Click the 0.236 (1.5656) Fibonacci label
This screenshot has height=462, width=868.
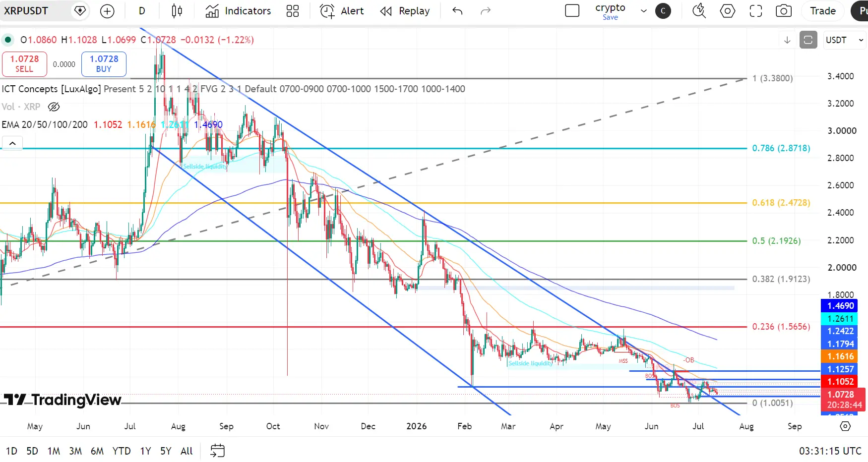(x=781, y=327)
